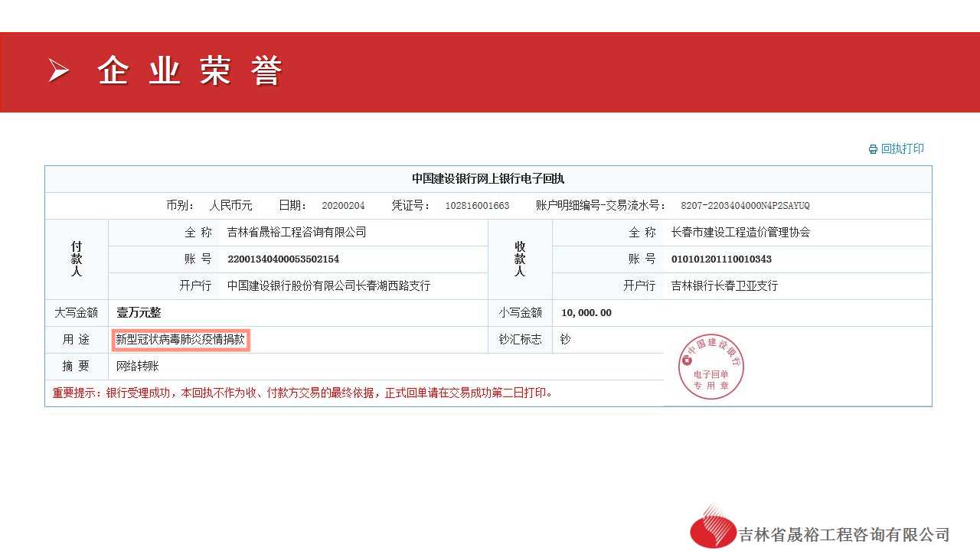Click the red 重要提示 notice line

point(302,393)
